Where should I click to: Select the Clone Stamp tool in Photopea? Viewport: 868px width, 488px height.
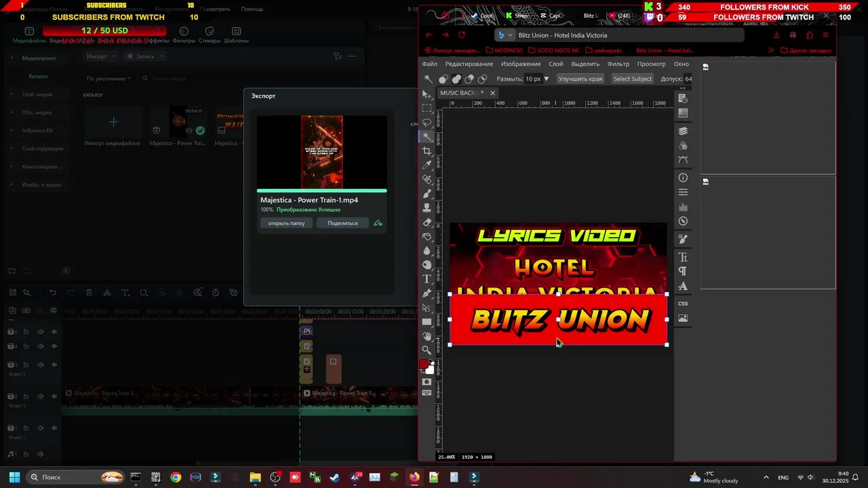point(427,208)
